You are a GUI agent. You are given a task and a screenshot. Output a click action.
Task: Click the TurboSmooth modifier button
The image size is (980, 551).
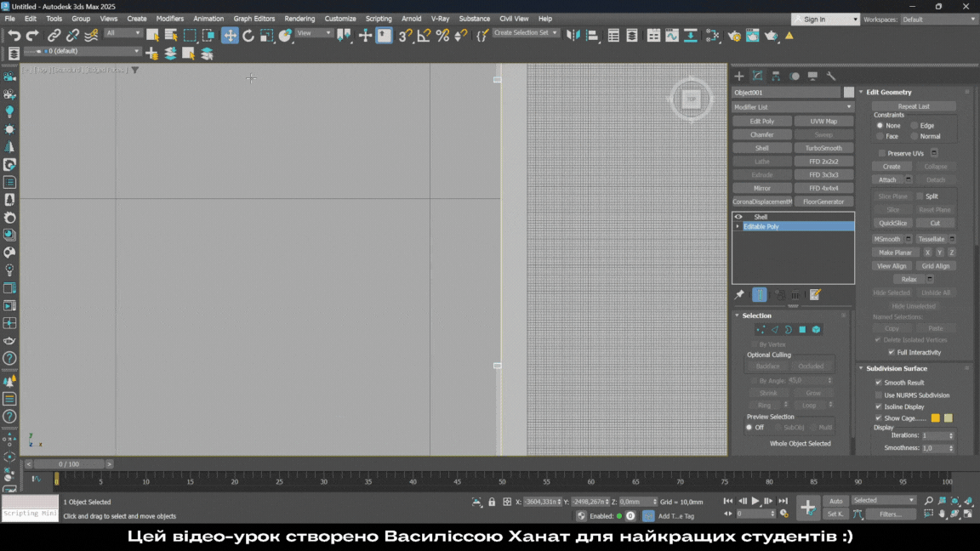tap(823, 148)
